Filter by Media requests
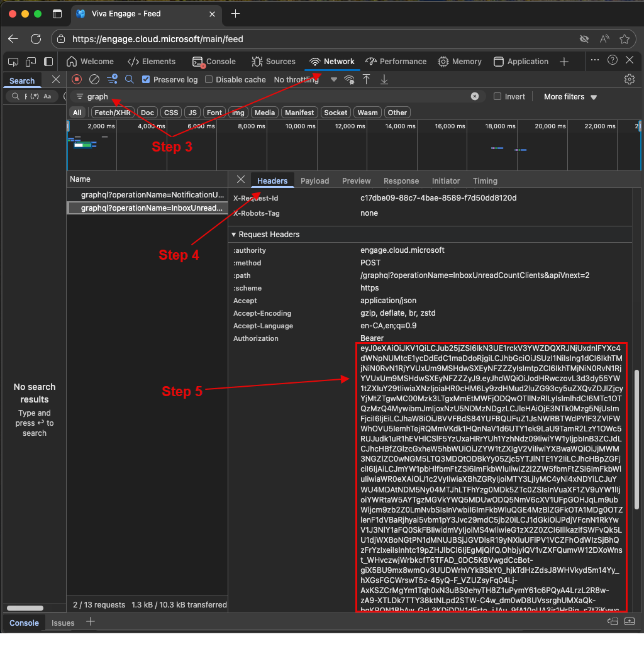 [x=265, y=113]
